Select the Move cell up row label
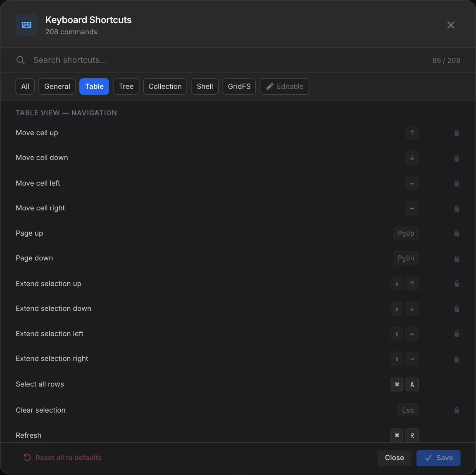 coord(37,133)
